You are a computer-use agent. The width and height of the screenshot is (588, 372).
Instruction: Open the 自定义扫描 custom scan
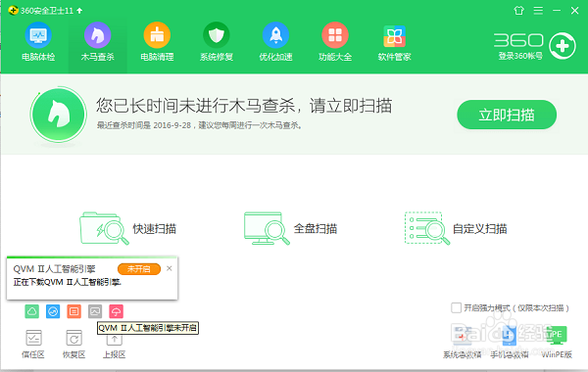456,228
